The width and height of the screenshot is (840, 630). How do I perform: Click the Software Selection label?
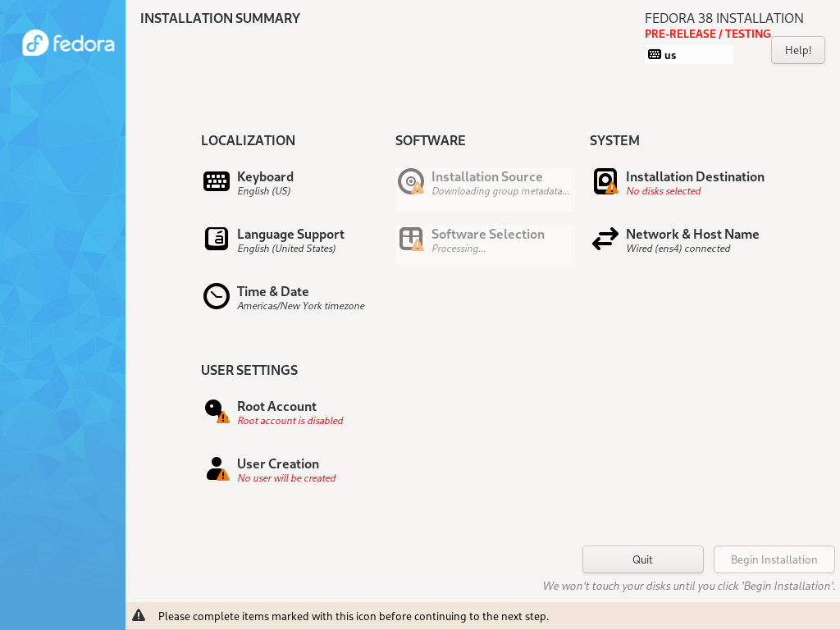click(x=488, y=234)
